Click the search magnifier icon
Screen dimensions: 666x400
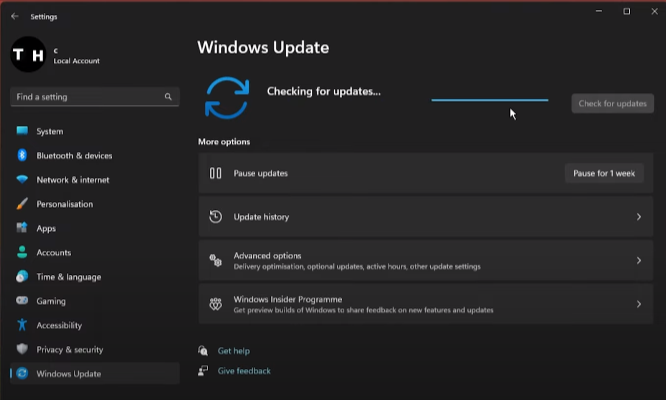coord(168,97)
